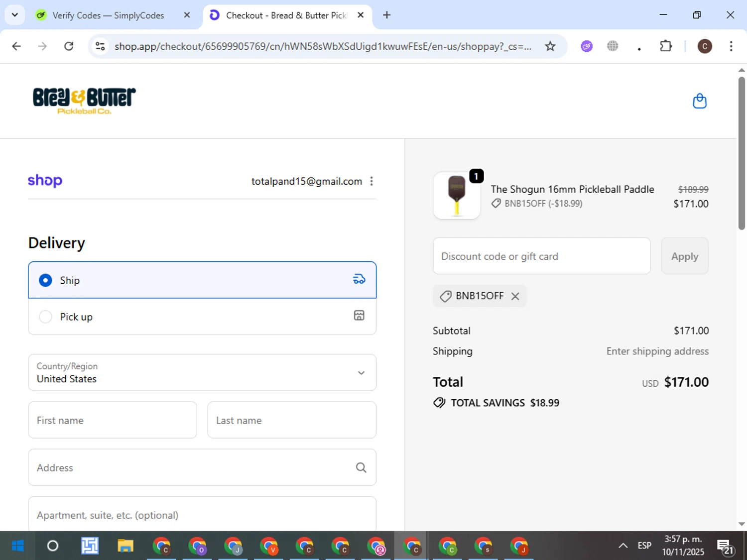Select the Checkout - Bread & Butter tab
This screenshot has height=560, width=747.
(286, 15)
